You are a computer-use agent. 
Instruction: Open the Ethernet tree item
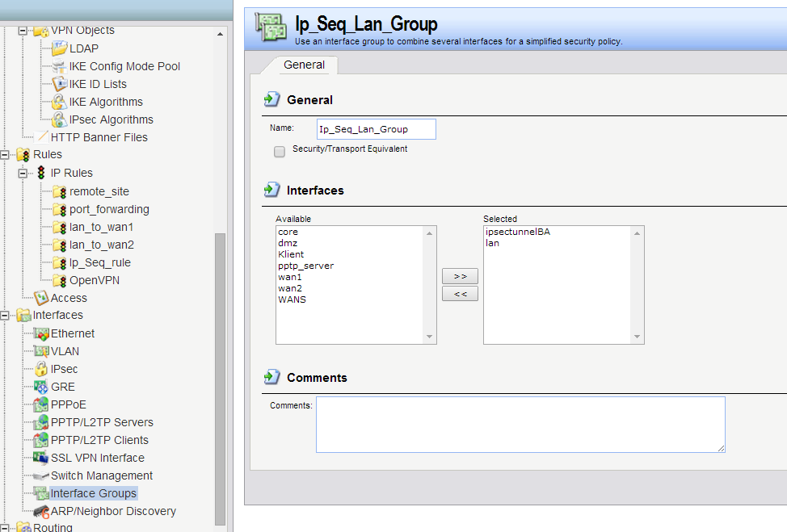[73, 333]
